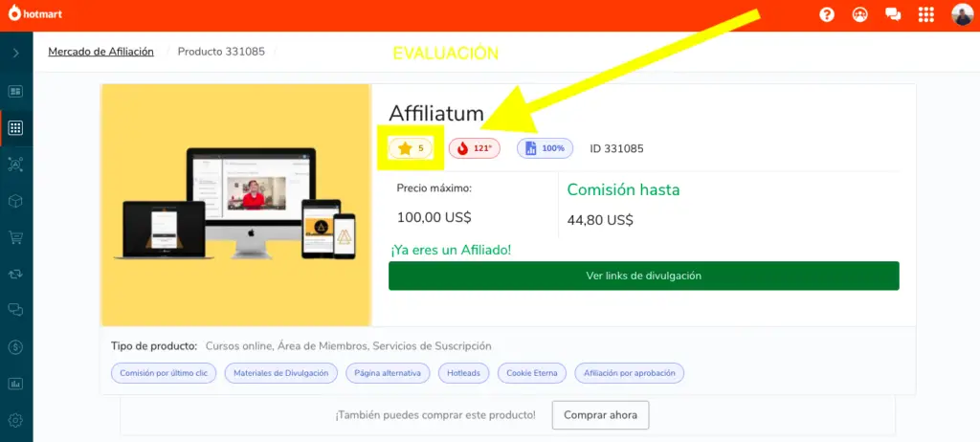Open the community icon in top bar
Viewport: 980px width, 442px height.
[x=860, y=15]
